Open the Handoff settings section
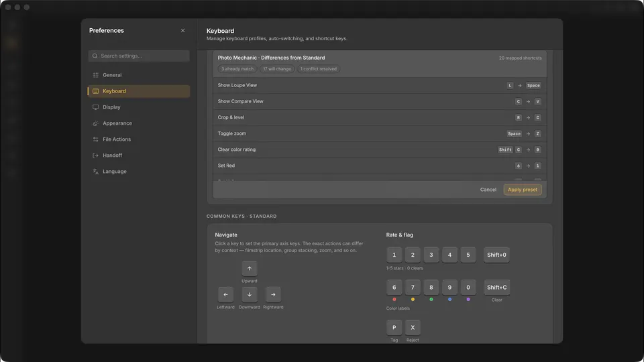 point(139,155)
